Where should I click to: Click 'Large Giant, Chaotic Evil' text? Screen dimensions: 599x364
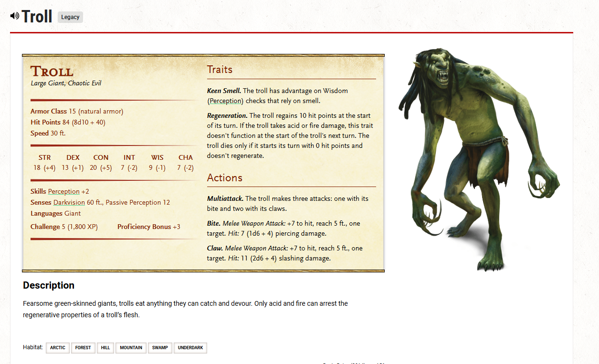click(x=66, y=83)
